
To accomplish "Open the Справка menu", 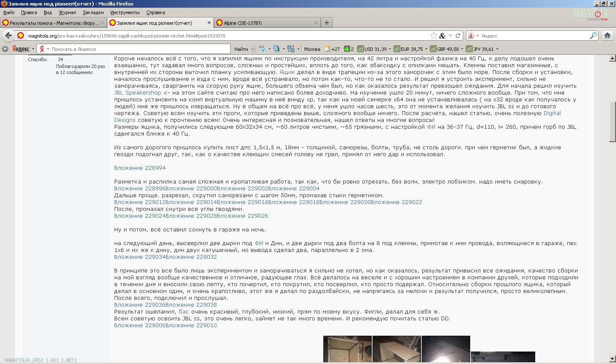I will pos(156,12).
